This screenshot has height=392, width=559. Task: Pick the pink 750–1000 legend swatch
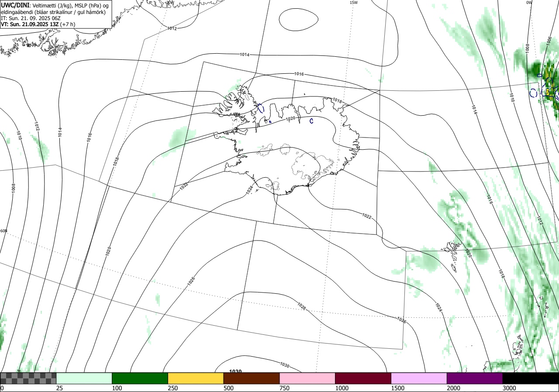307,378
